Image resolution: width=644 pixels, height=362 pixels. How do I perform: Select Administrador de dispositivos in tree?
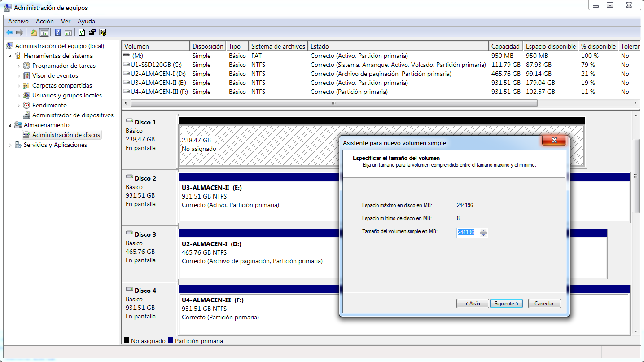[x=73, y=115]
